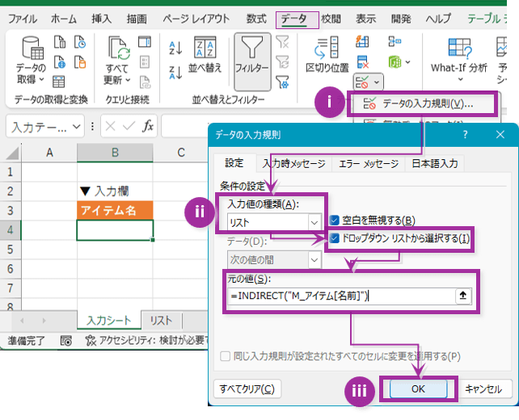Click the アイテム名 header cell
Screen dimensions: 519x420
coord(115,211)
